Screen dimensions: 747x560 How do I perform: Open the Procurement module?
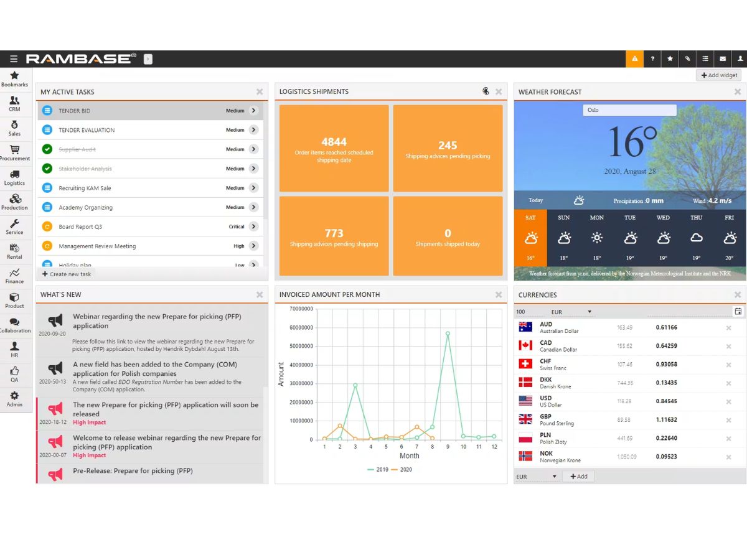point(14,153)
